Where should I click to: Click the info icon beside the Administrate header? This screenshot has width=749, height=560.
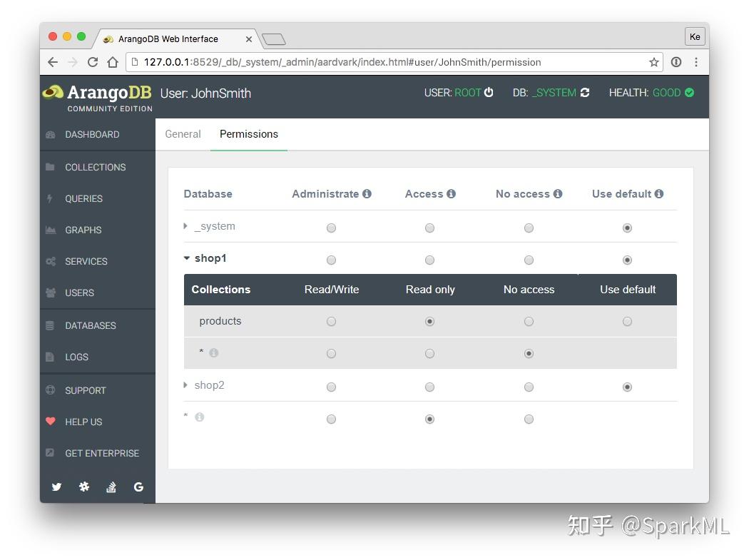[369, 193]
